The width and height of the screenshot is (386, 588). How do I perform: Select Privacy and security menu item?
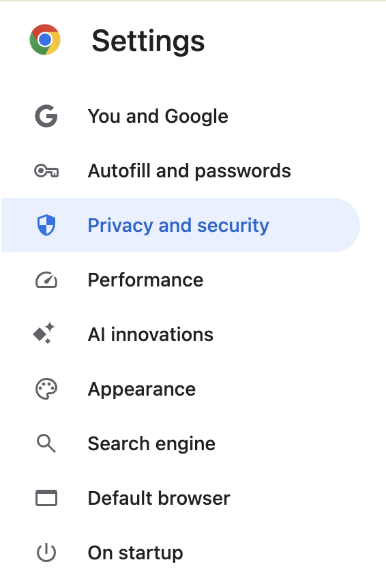[x=181, y=225]
